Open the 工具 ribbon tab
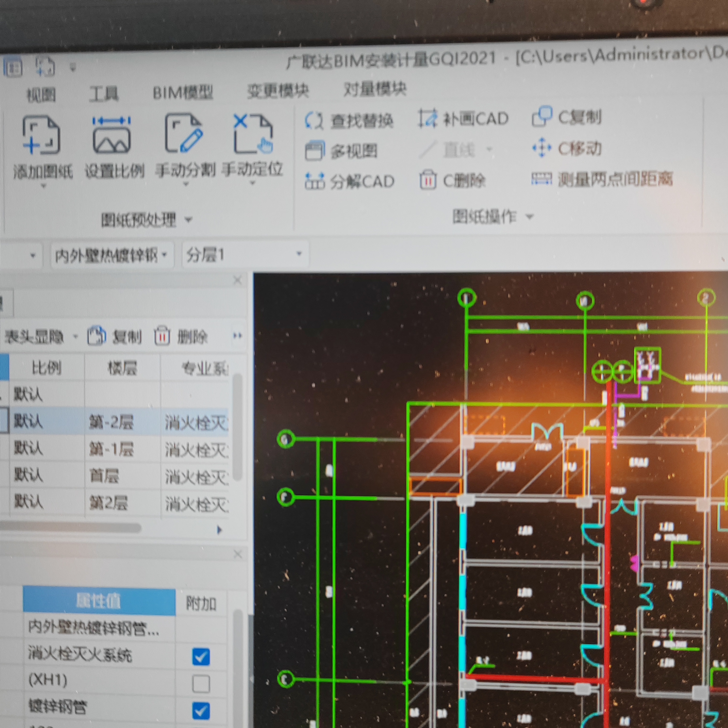 (104, 93)
